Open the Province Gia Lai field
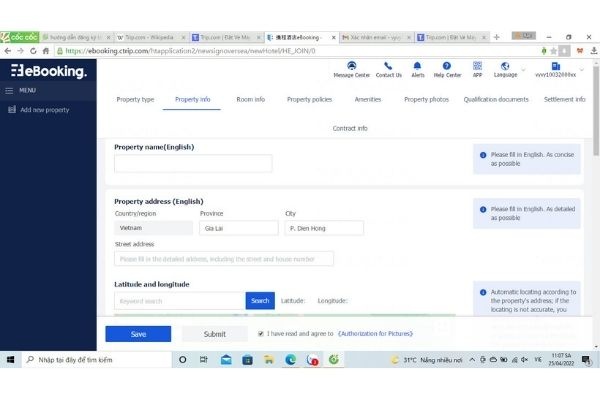 pos(239,228)
